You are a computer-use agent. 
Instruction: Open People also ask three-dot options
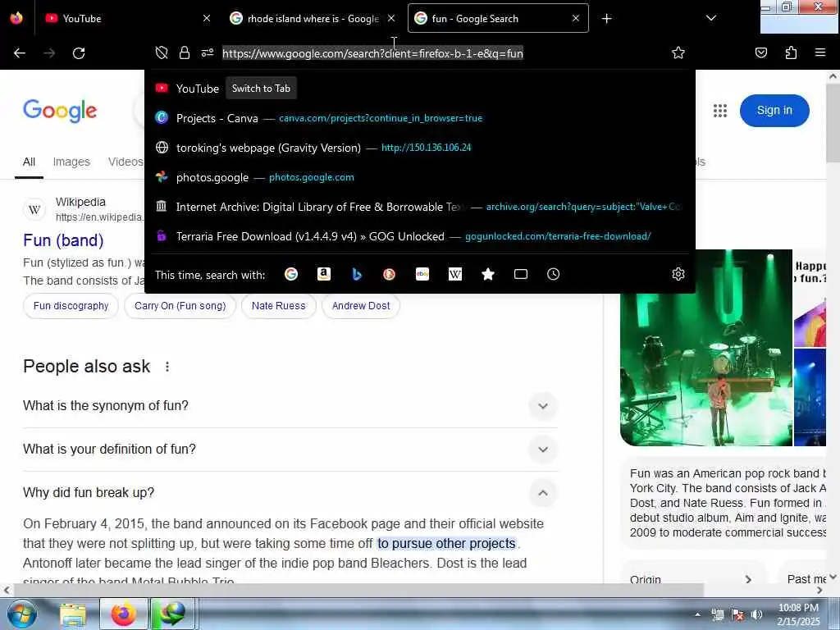167,367
